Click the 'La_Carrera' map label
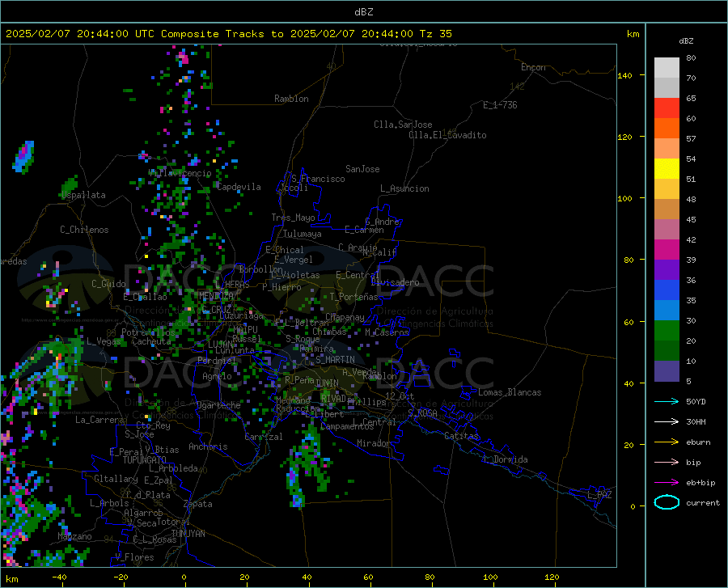This screenshot has width=728, height=588. click(x=99, y=420)
